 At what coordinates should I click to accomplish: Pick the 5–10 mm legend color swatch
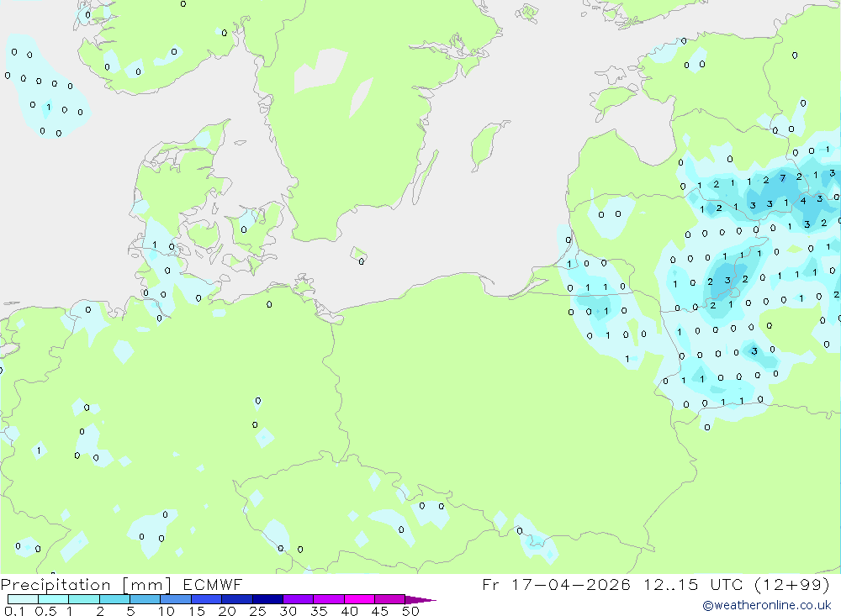coord(145,599)
